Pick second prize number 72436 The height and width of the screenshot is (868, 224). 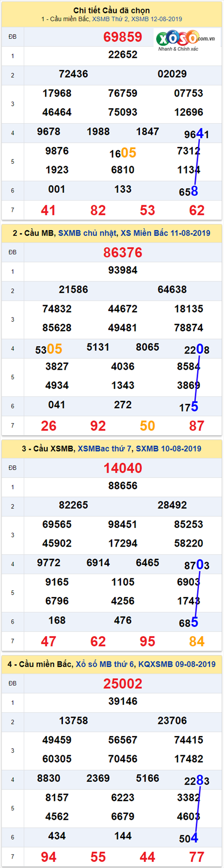point(73,74)
